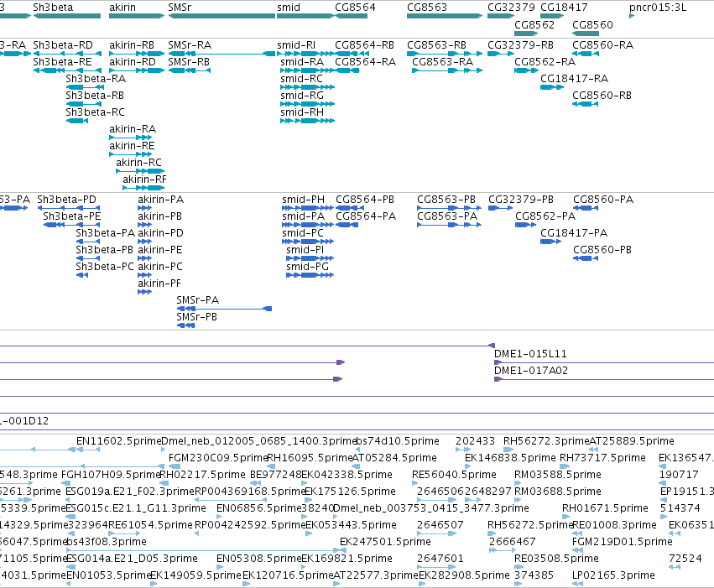Click the CG8563-PB protein label

tap(446, 200)
